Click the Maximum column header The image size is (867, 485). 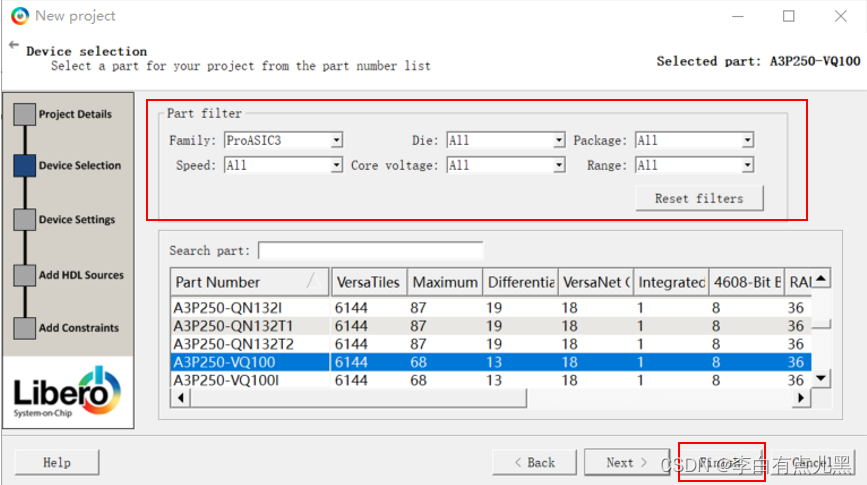445,282
